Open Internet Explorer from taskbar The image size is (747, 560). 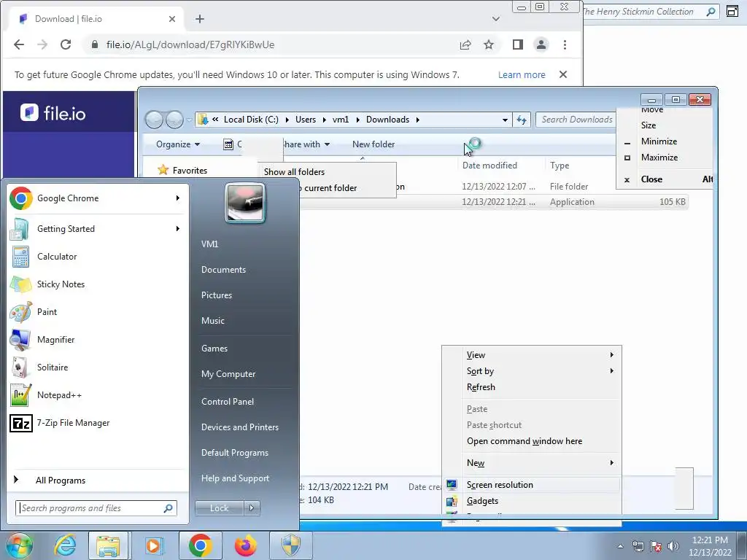(x=65, y=545)
